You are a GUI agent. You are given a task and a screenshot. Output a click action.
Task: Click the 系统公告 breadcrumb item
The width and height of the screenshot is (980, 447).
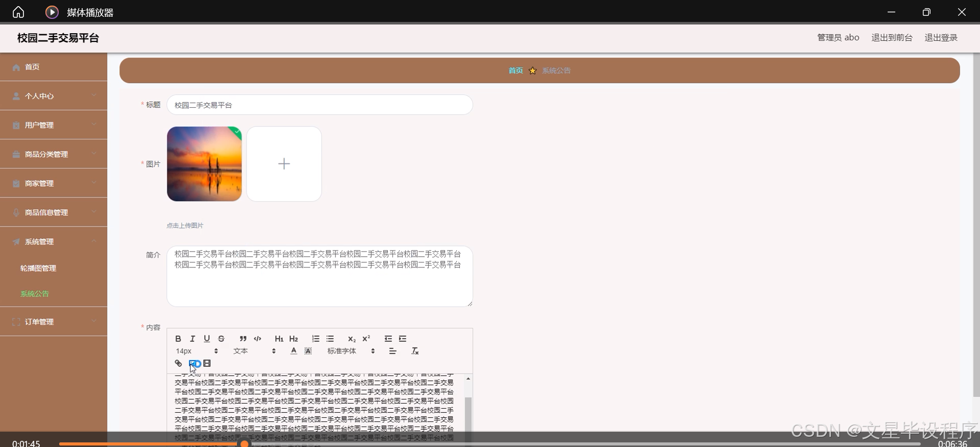[x=556, y=70]
